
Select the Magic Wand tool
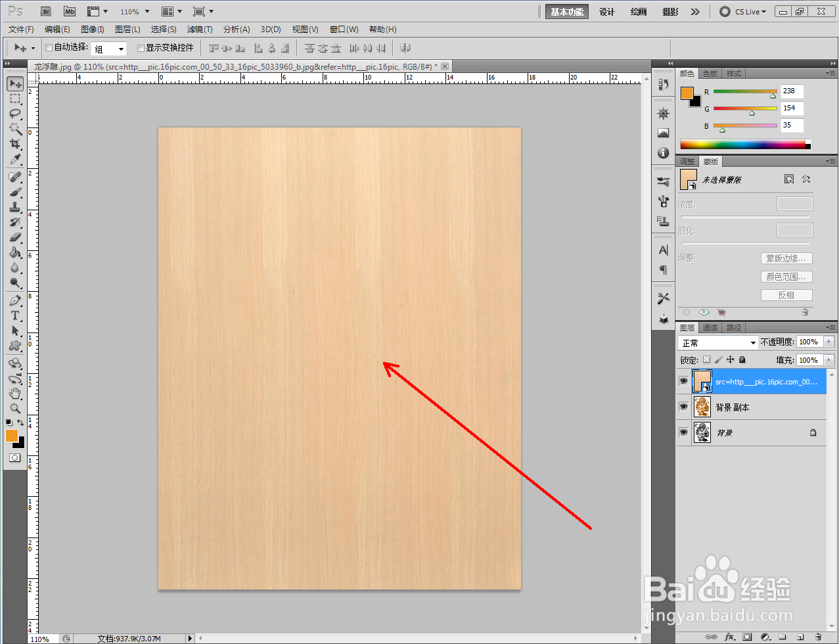click(x=15, y=129)
